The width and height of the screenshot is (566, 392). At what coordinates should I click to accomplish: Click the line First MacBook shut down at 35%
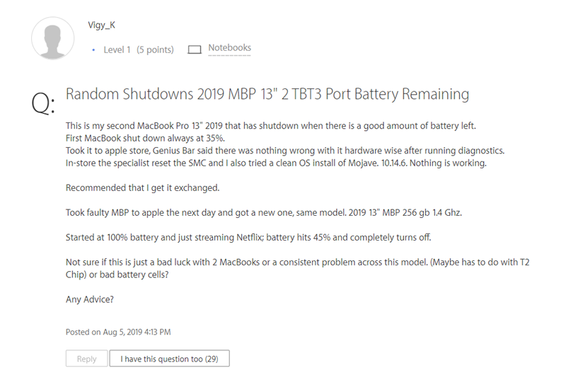(145, 138)
